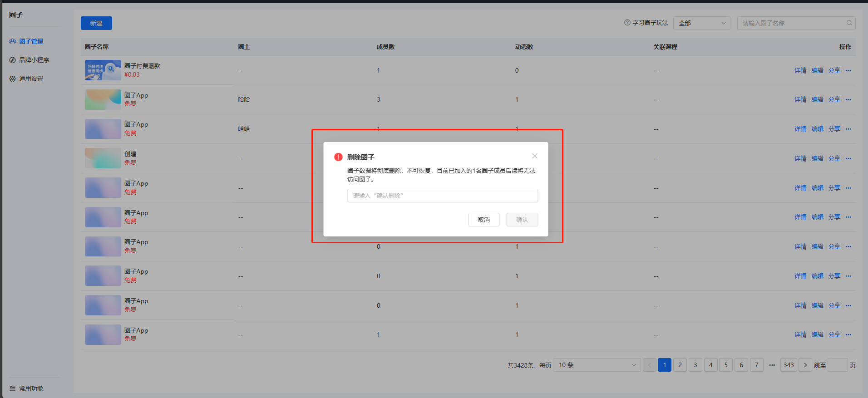Viewport: 868px width, 398px height.
Task: Open the 学习圈子玩法 help link
Action: pos(646,23)
